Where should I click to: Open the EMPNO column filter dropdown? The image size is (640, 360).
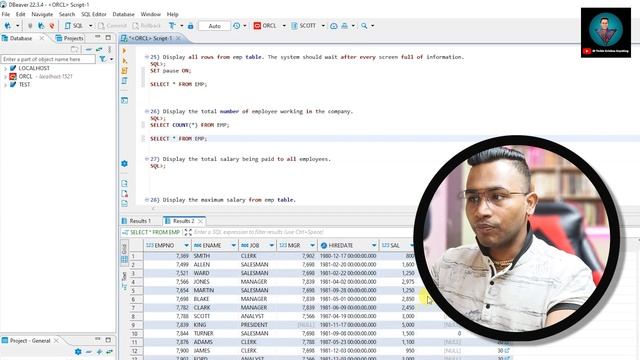click(x=186, y=245)
